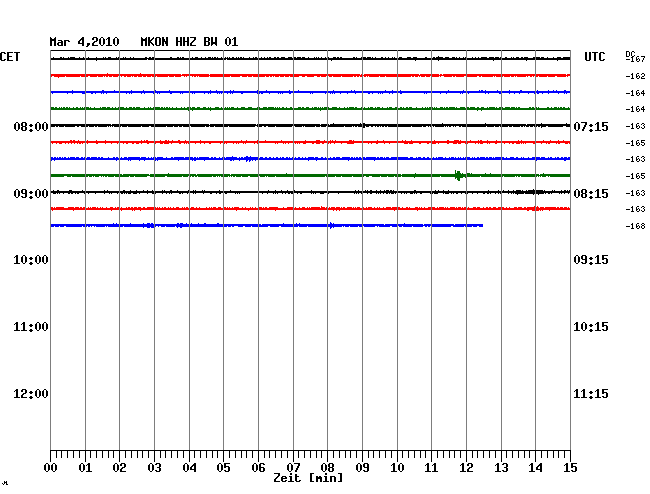Click DC value "-163" beside 08:15
Image resolution: width=650 pixels, height=494 pixels.
tap(635, 193)
